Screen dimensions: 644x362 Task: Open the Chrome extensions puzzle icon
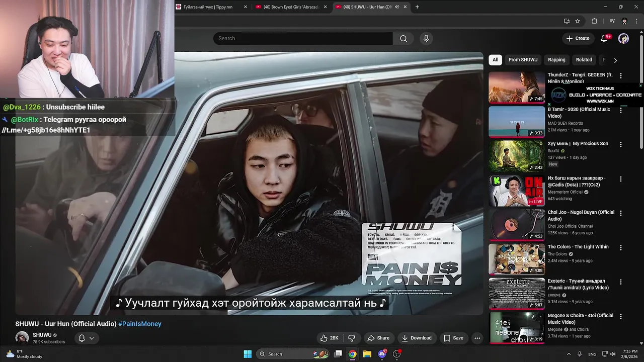click(x=594, y=21)
